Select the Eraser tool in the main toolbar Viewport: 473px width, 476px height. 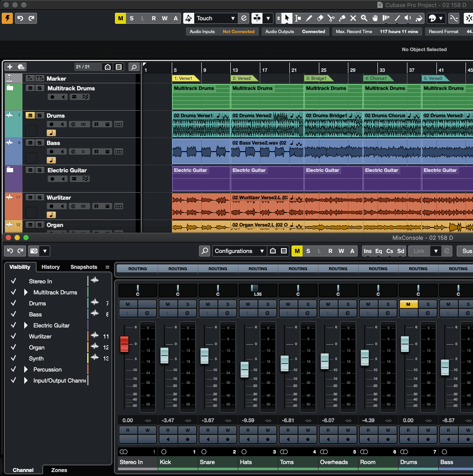point(320,18)
